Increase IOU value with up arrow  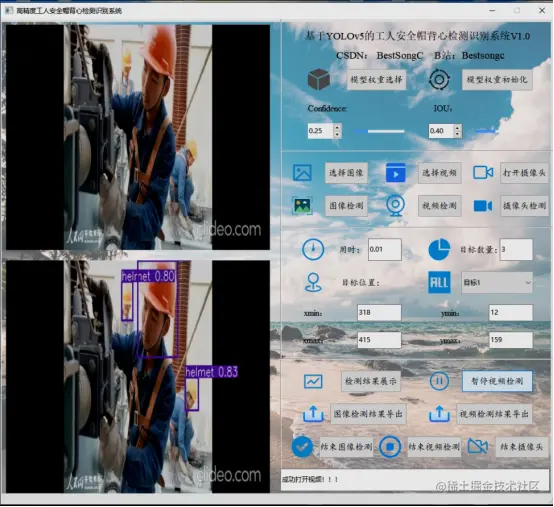458,128
